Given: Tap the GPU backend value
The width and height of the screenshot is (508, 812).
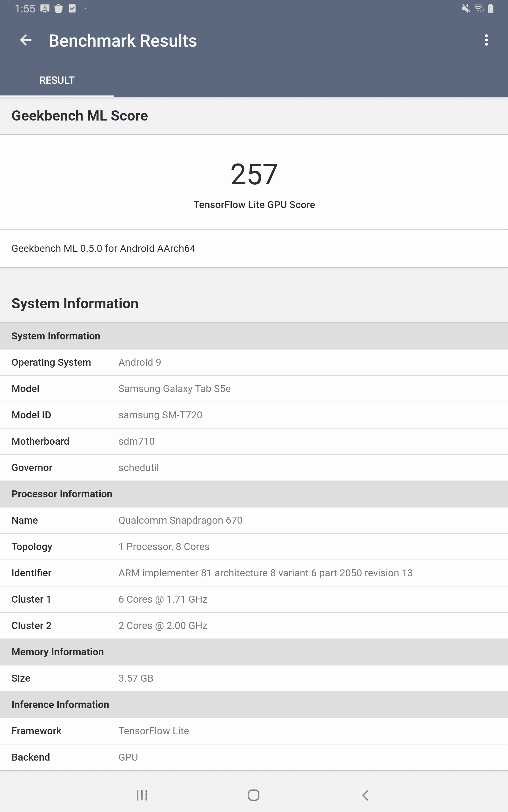Looking at the screenshot, I should [x=128, y=757].
